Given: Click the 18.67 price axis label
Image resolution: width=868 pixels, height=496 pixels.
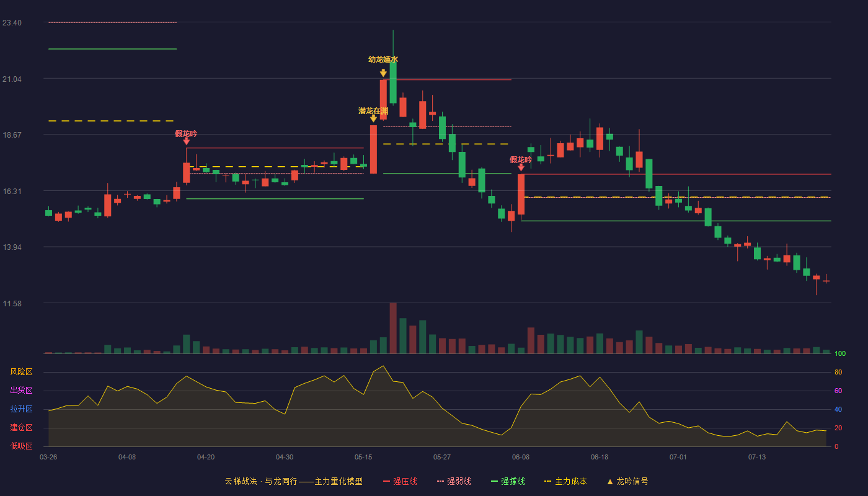Looking at the screenshot, I should coord(12,135).
